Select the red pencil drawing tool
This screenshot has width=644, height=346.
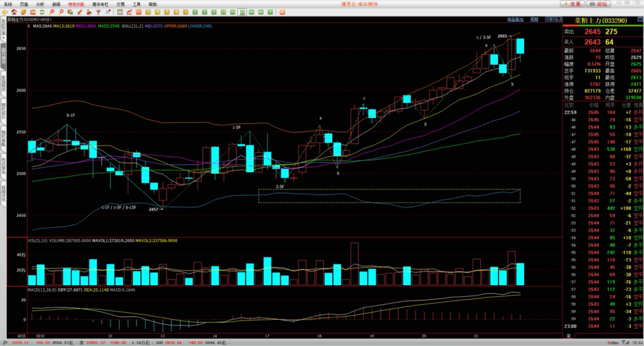tap(80, 12)
